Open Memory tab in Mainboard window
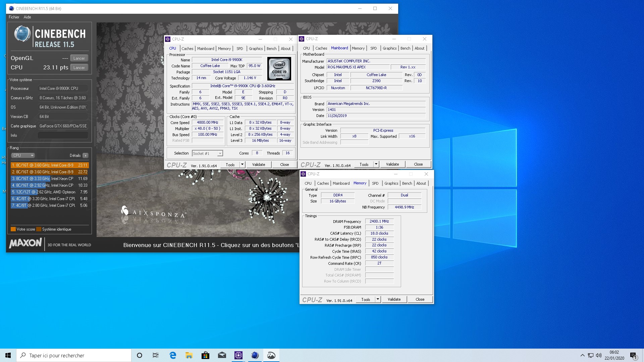The height and width of the screenshot is (362, 644). coord(358,48)
